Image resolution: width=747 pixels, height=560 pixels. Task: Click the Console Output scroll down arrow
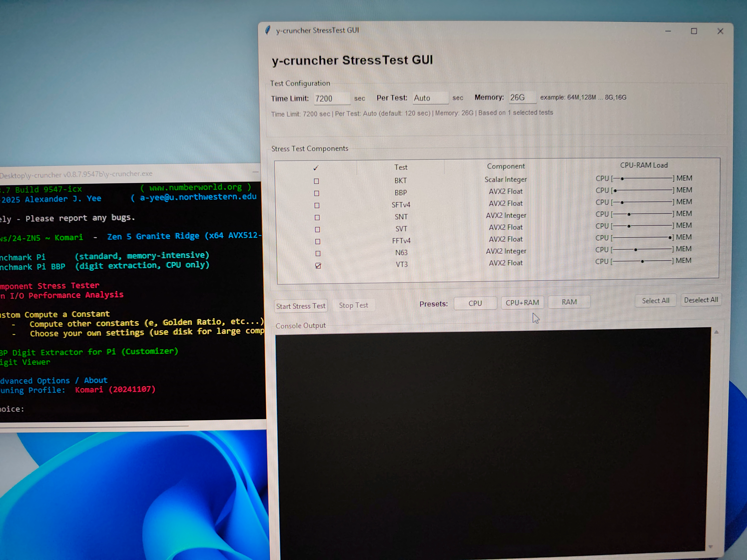point(710,547)
